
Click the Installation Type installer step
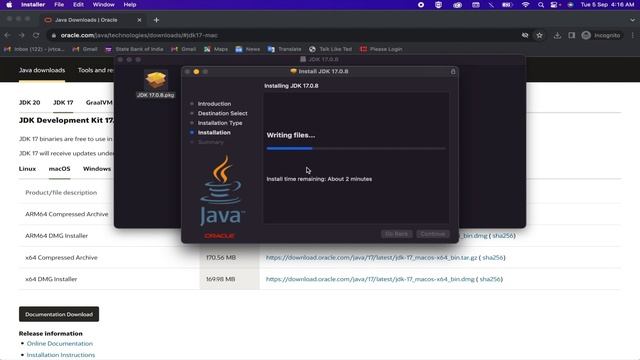click(220, 123)
